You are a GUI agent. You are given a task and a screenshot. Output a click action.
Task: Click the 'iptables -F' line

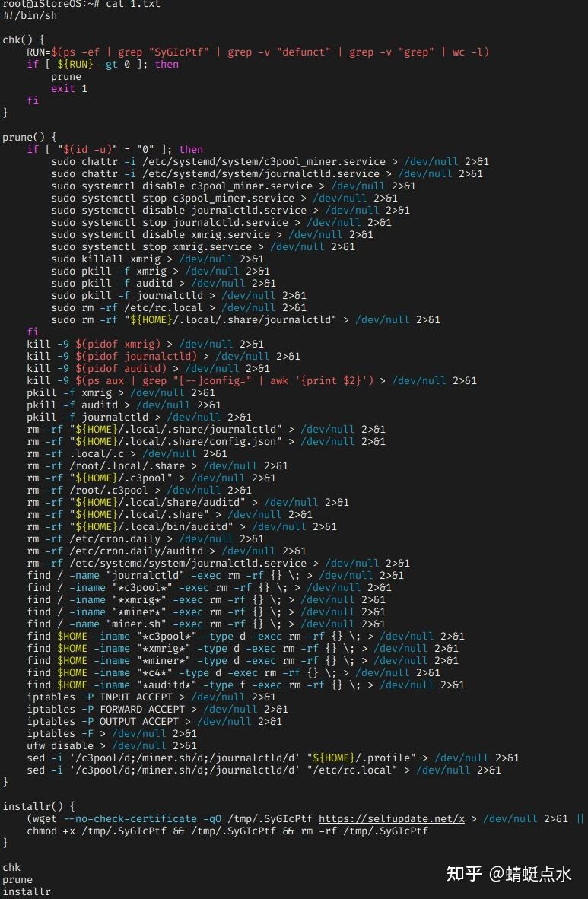point(112,733)
